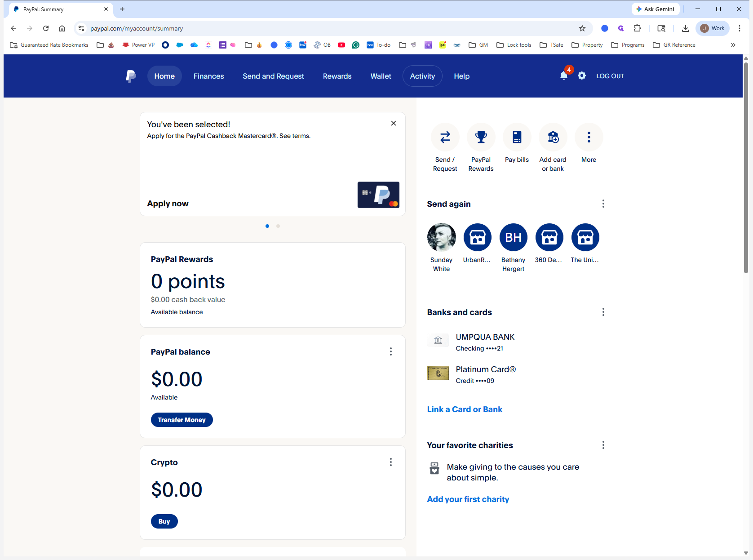Image resolution: width=753 pixels, height=560 pixels.
Task: Click the Add card or bank icon
Action: [553, 137]
